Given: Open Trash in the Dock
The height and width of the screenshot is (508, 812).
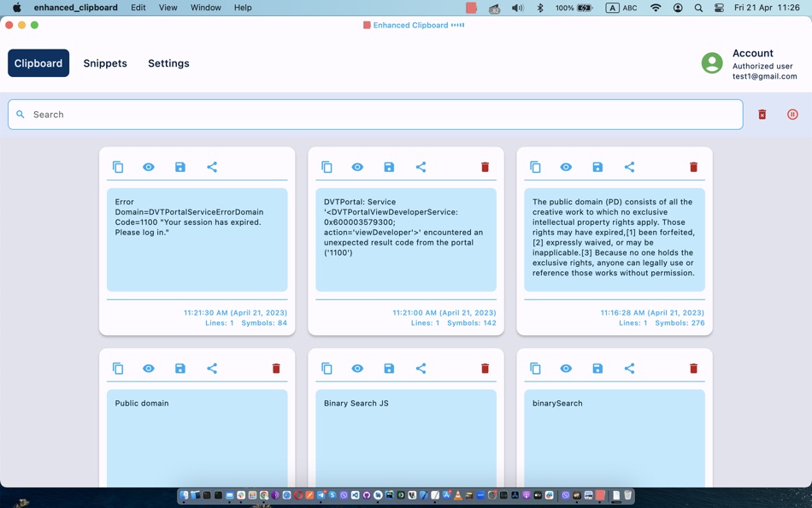Looking at the screenshot, I should click(627, 495).
